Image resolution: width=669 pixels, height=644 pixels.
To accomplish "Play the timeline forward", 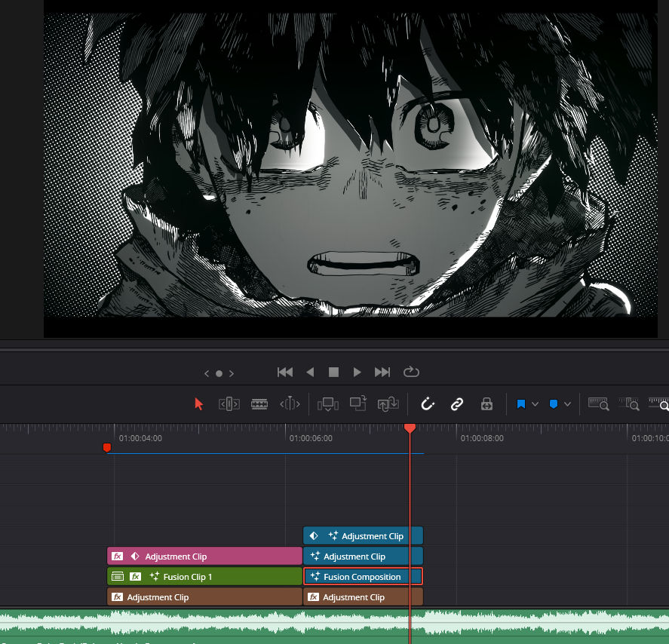I will tap(357, 373).
